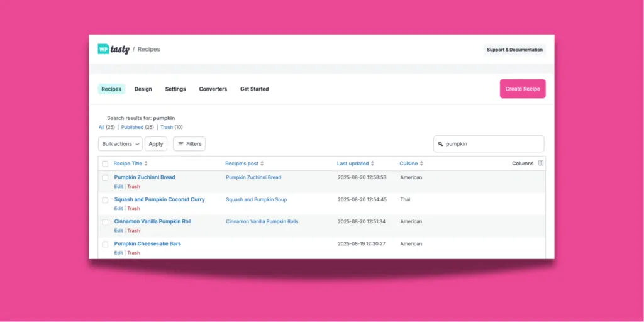Screen dimensions: 644x322
Task: Click American cuisine in Pumpkin Cheesecake Bars row
Action: [411, 243]
